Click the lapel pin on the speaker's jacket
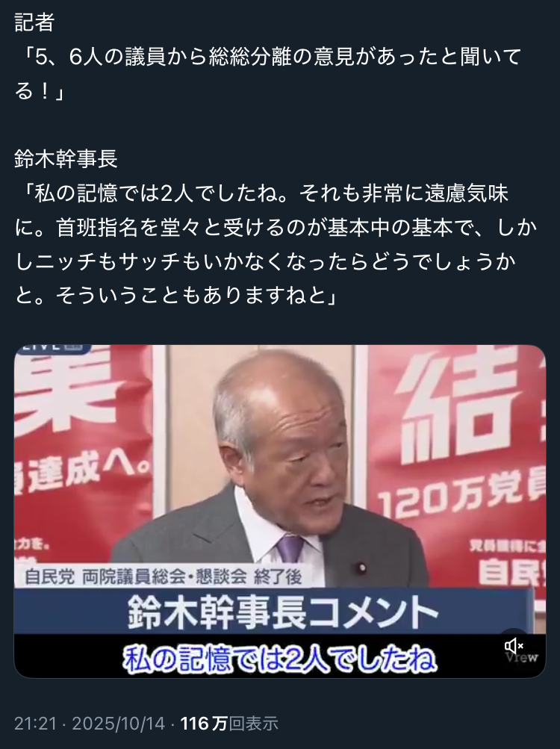Image resolution: width=560 pixels, height=749 pixels. (x=361, y=568)
